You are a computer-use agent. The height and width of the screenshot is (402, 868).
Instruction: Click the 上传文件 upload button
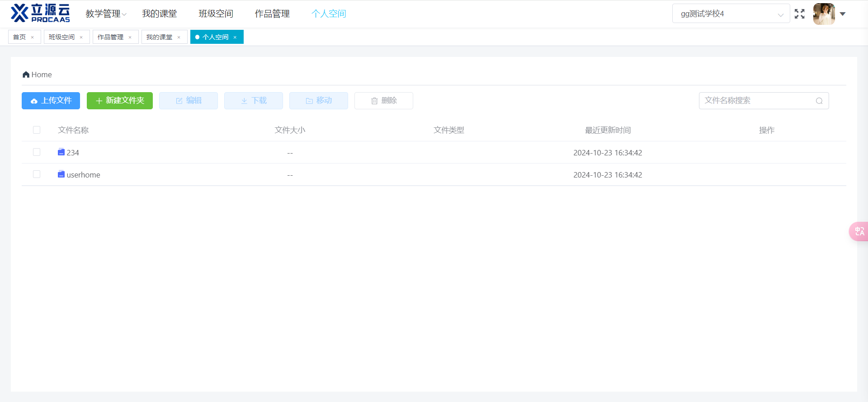[51, 101]
